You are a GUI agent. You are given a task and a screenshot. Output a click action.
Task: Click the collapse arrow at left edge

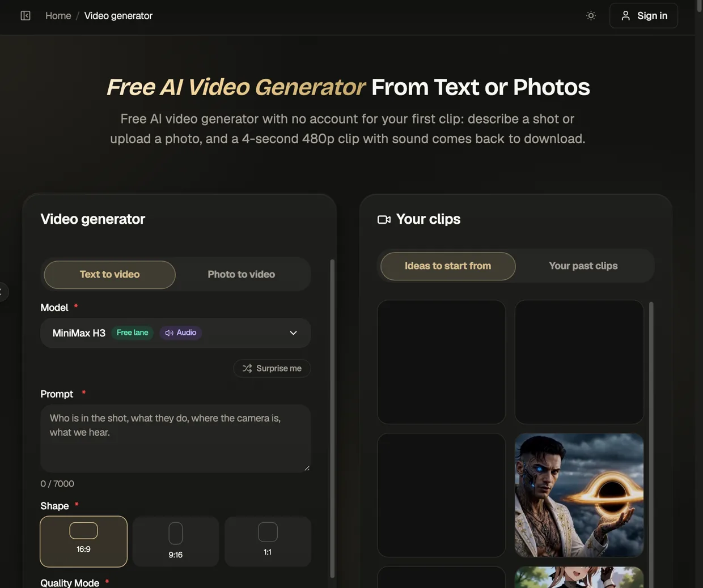(2, 292)
